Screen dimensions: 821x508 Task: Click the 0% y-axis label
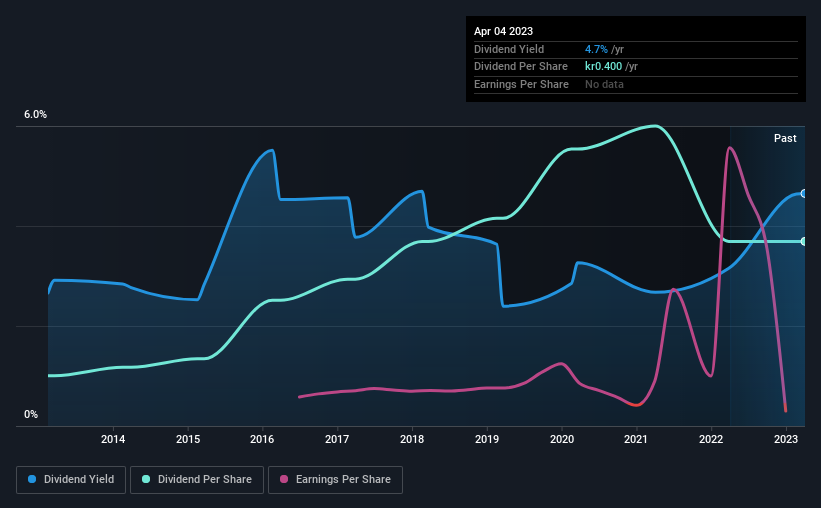pos(31,414)
